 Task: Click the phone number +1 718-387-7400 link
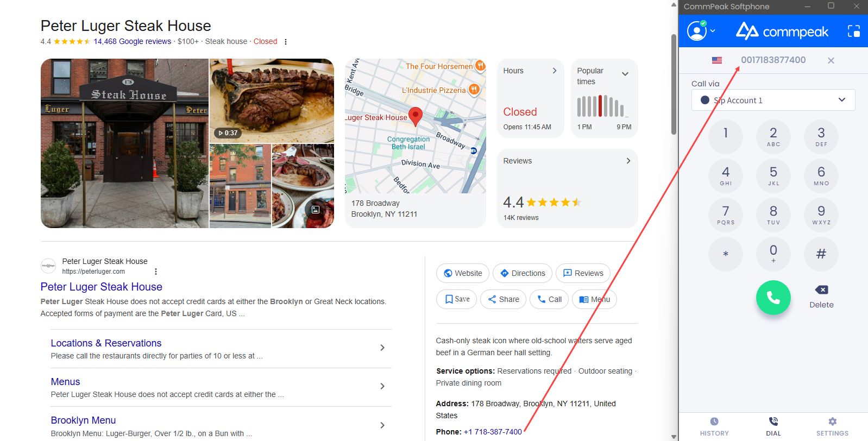493,432
